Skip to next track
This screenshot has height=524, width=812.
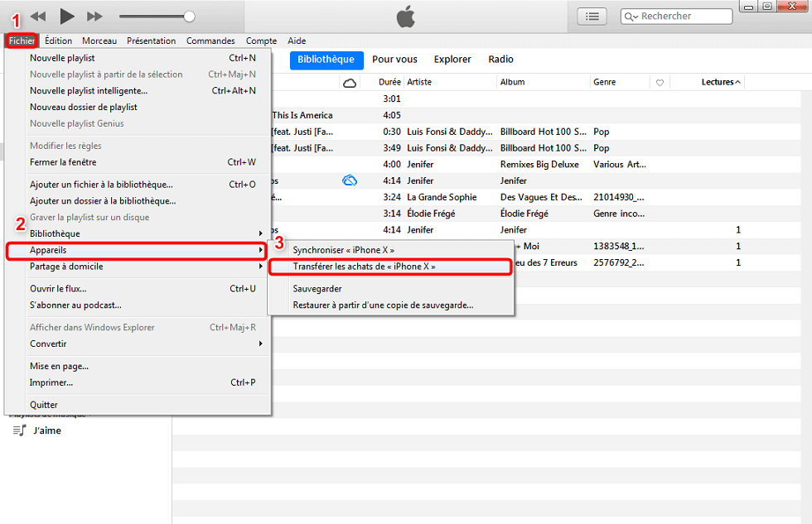(x=94, y=16)
